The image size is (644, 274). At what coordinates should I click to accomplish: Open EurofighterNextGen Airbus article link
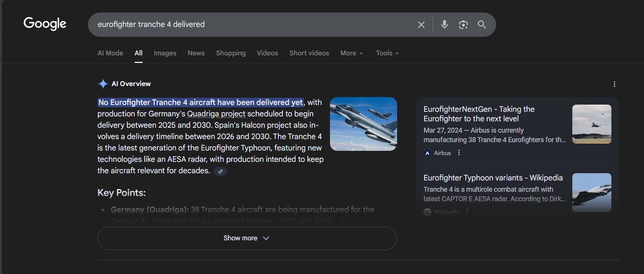tap(479, 114)
